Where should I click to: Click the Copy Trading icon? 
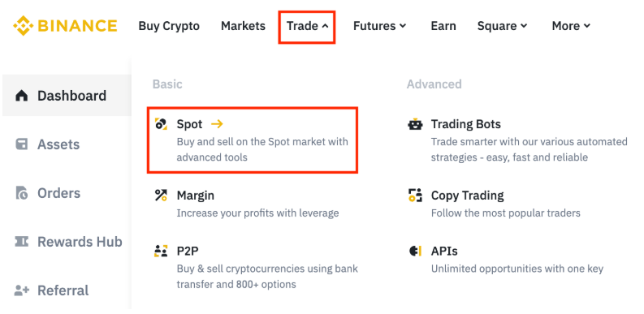415,196
